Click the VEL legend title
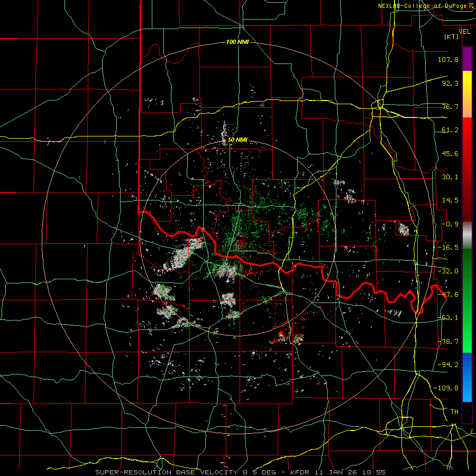 pos(464,31)
